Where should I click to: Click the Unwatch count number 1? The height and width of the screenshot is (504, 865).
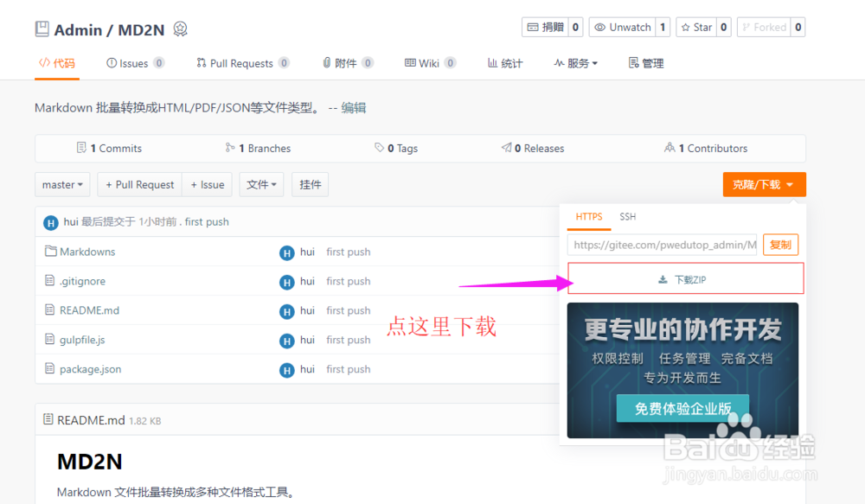(x=663, y=27)
